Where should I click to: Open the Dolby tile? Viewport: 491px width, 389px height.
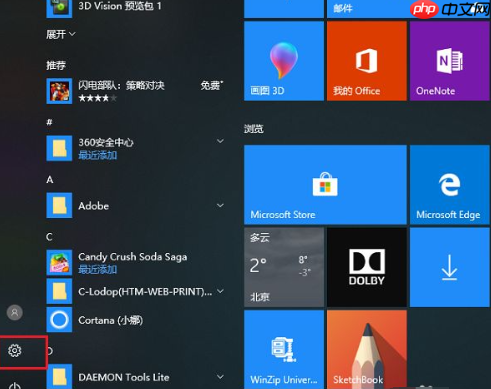pos(367,267)
